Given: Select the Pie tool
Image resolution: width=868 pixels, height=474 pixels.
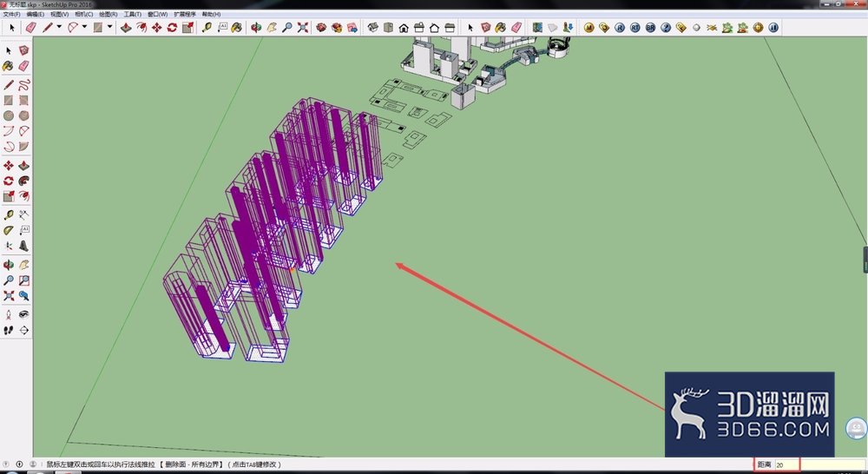Looking at the screenshot, I should pos(23,147).
